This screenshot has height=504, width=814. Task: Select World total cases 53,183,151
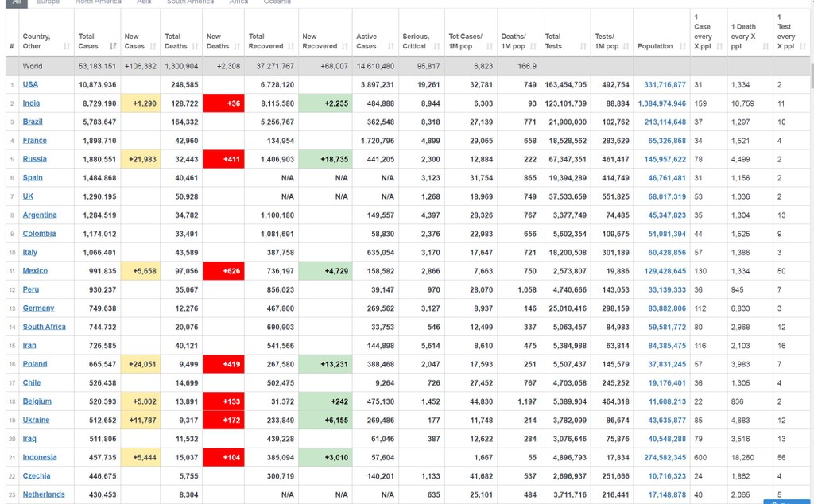pos(97,67)
